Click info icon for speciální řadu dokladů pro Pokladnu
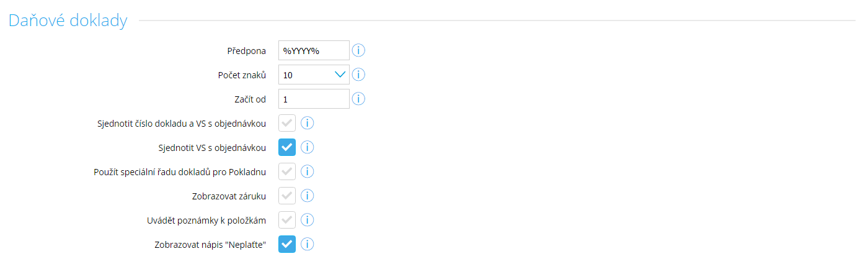868x264 pixels. [x=308, y=171]
